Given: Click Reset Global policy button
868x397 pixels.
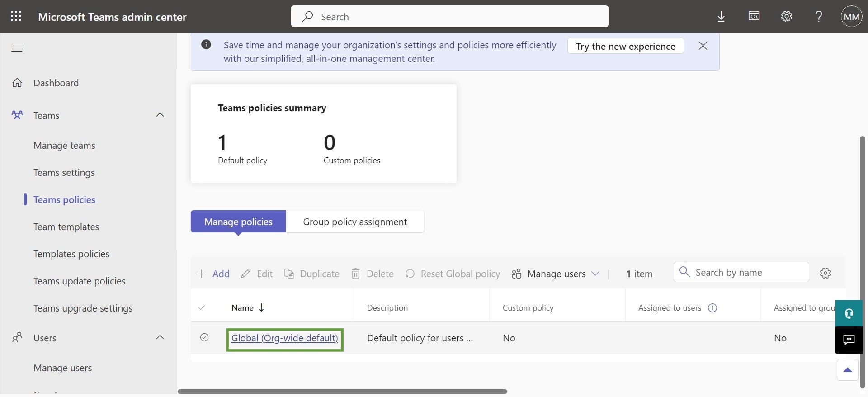Looking at the screenshot, I should [453, 274].
